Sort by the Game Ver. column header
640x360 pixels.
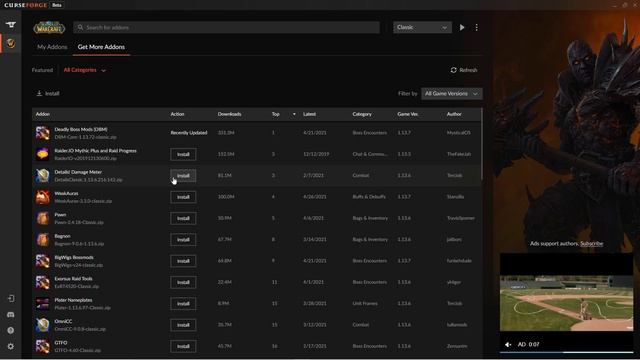click(408, 114)
